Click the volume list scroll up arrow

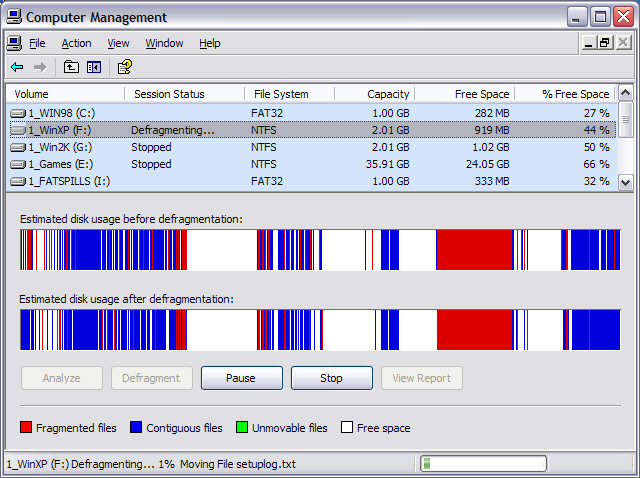(625, 93)
